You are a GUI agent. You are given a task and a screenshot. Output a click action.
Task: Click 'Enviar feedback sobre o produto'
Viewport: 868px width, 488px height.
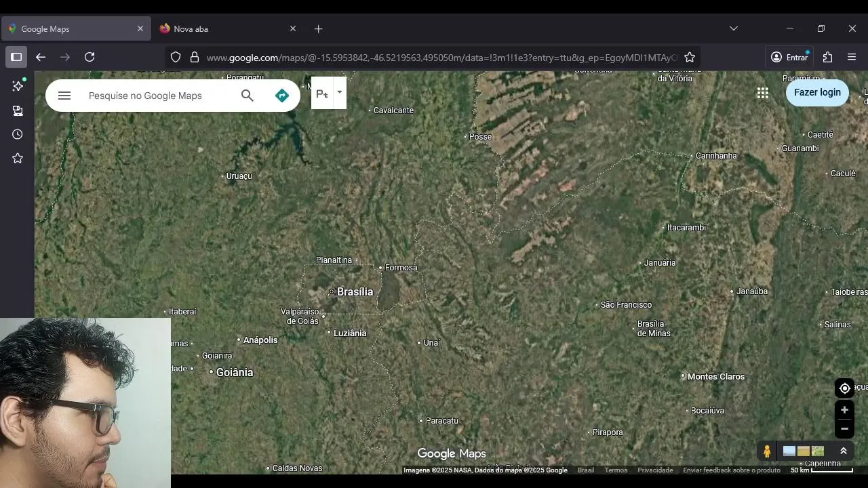[732, 470]
